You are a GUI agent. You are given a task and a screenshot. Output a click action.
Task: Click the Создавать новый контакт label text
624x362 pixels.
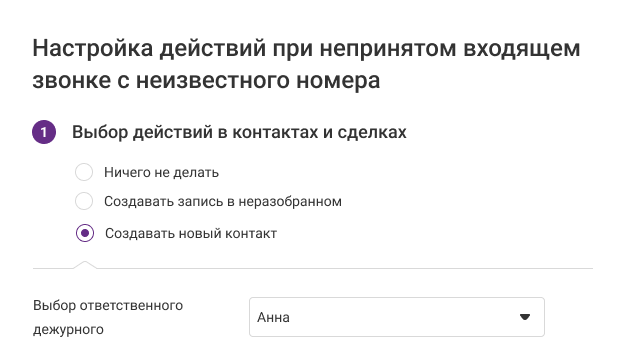[x=191, y=234]
